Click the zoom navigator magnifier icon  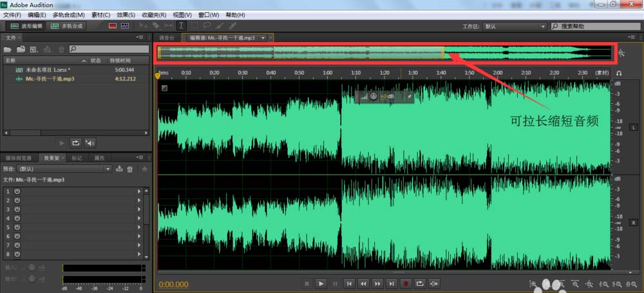pyautogui.click(x=621, y=53)
